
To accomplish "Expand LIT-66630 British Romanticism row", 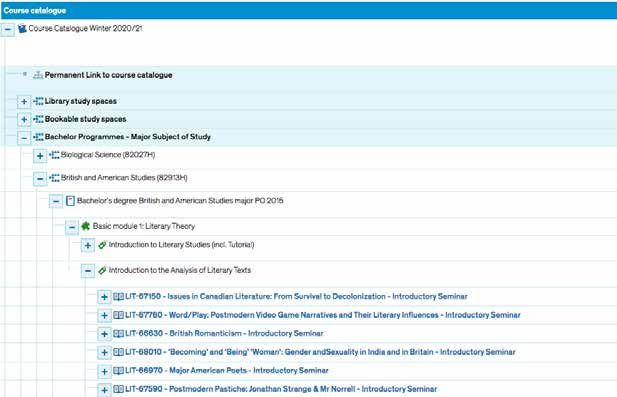I will [x=104, y=334].
